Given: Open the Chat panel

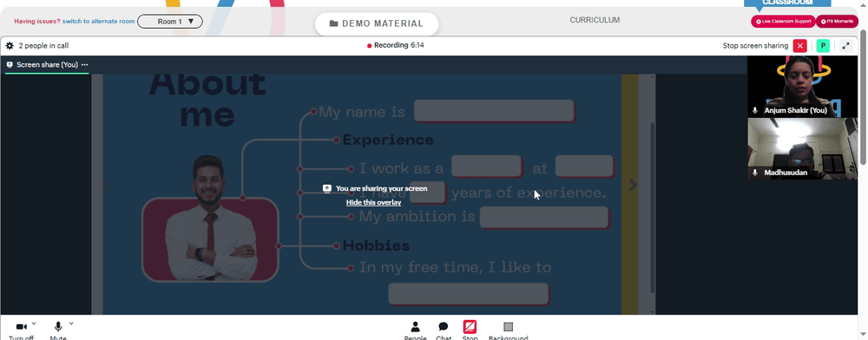Looking at the screenshot, I should [444, 330].
